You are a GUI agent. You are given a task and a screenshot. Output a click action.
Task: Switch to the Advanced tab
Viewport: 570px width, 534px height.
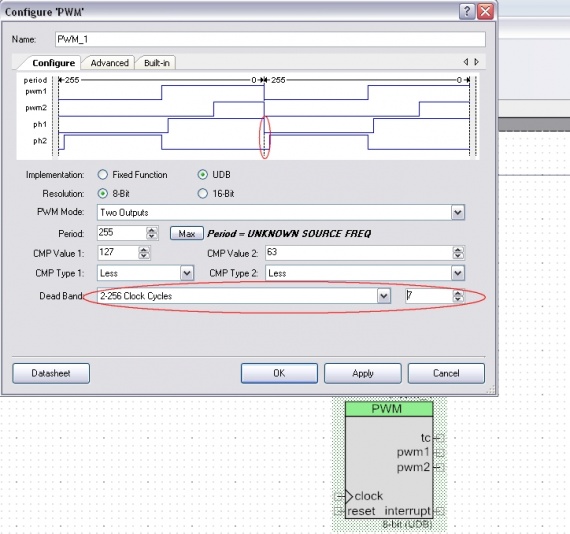click(x=109, y=63)
